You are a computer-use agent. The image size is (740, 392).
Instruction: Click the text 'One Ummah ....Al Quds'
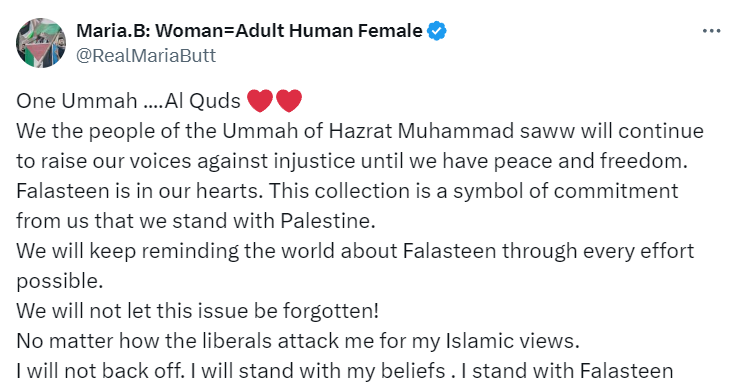[128, 101]
